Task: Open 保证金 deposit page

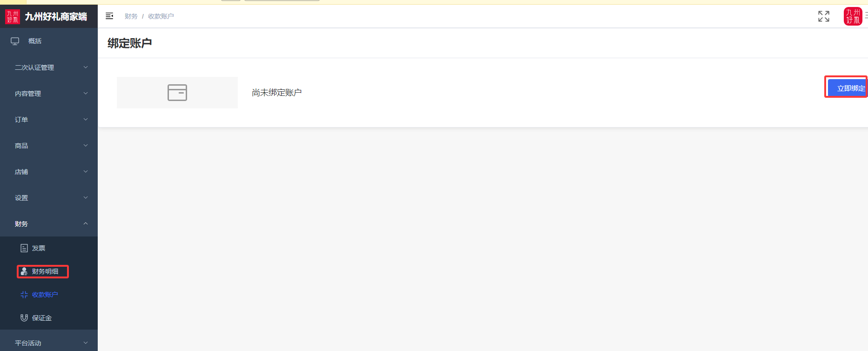Action: coord(41,318)
